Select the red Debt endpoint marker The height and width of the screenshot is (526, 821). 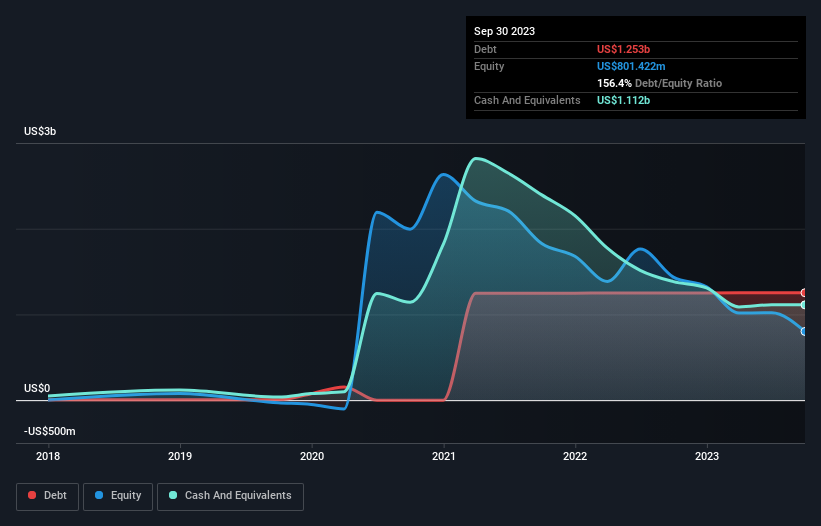pyautogui.click(x=804, y=293)
